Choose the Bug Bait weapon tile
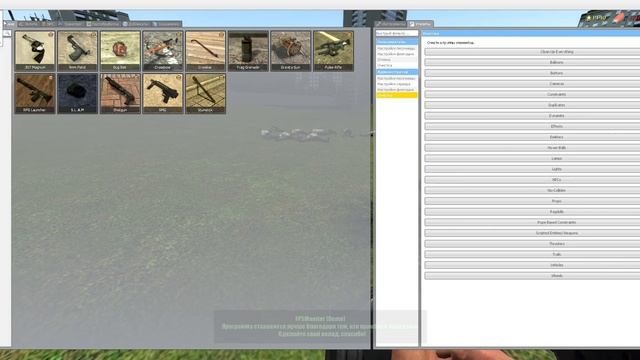The image size is (640, 360). coord(120,51)
